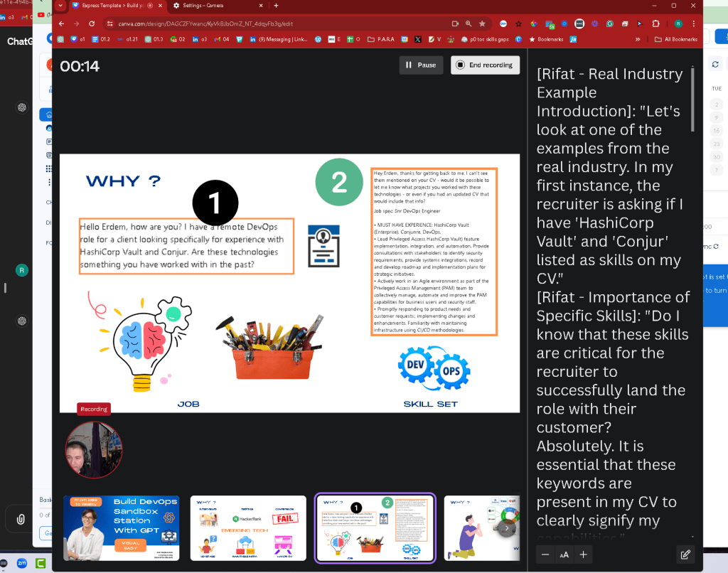Open the JS bookmark icon
This screenshot has height=573, width=728.
coord(574,40)
